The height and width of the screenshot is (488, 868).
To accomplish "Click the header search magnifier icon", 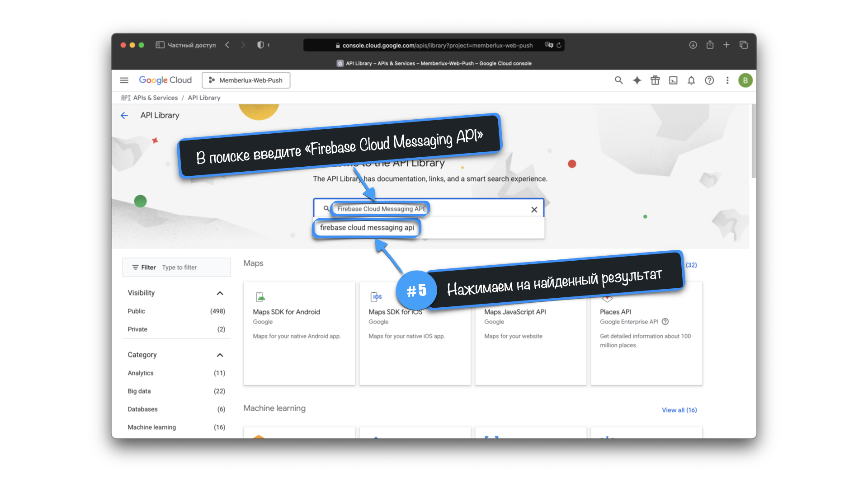I will point(618,80).
